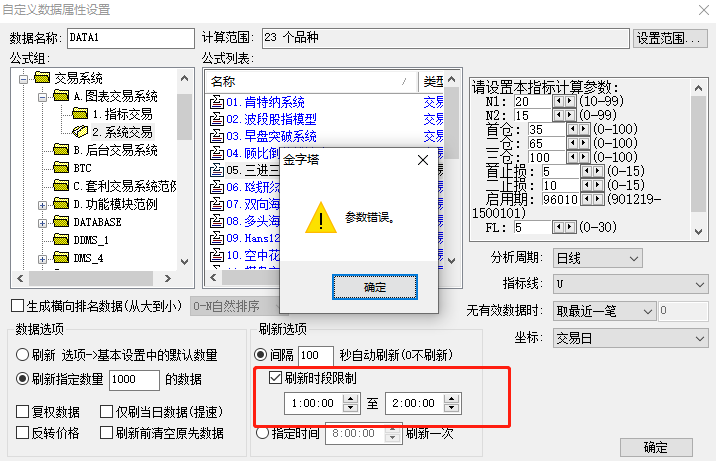The width and height of the screenshot is (716, 461).
Task: Click the 数据名称 field containing DATA1
Action: coord(131,38)
